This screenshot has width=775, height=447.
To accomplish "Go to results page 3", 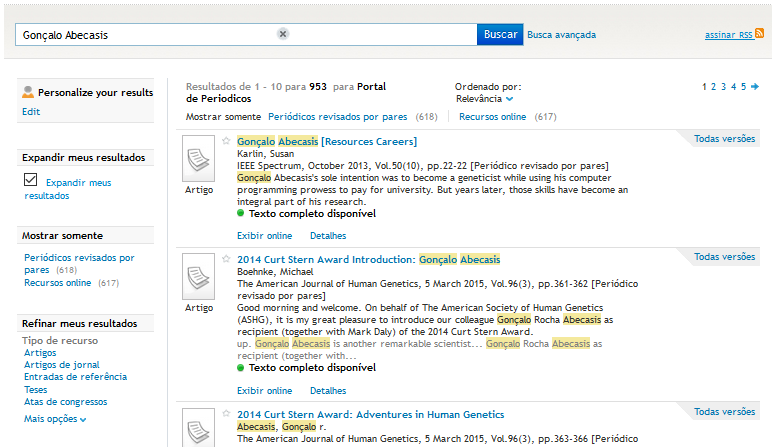I will click(x=723, y=87).
